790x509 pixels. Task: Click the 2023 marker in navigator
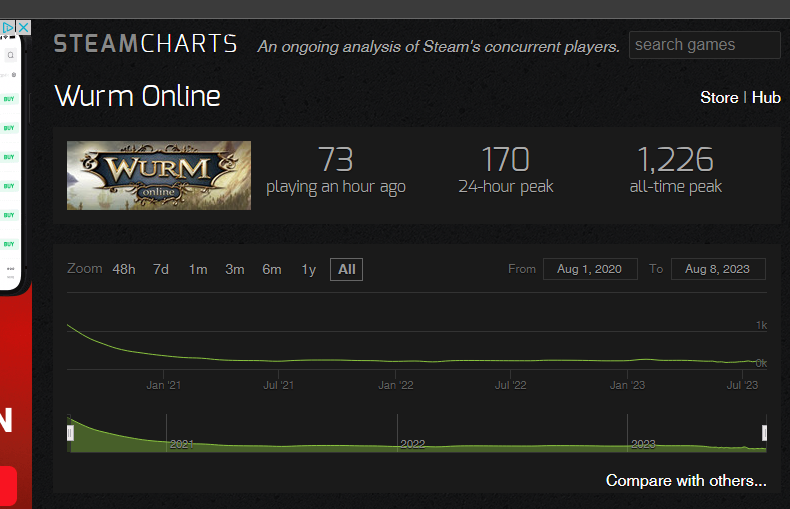click(x=643, y=444)
